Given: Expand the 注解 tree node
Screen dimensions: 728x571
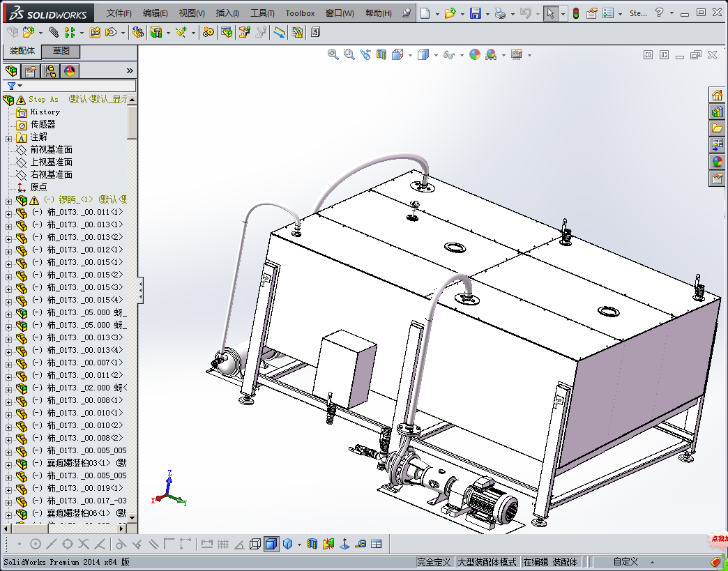Looking at the screenshot, I should click(8, 137).
